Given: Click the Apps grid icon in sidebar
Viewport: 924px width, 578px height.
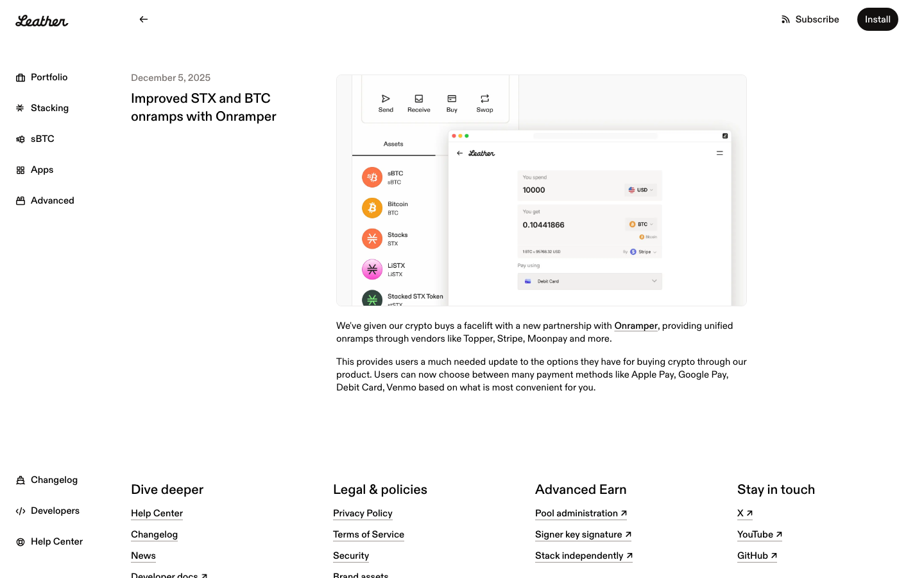Looking at the screenshot, I should tap(21, 170).
